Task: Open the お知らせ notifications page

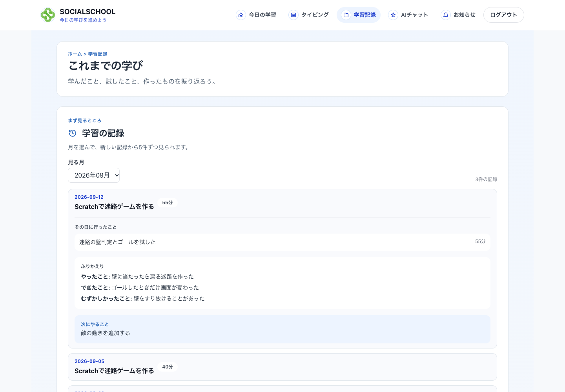Action: tap(458, 15)
